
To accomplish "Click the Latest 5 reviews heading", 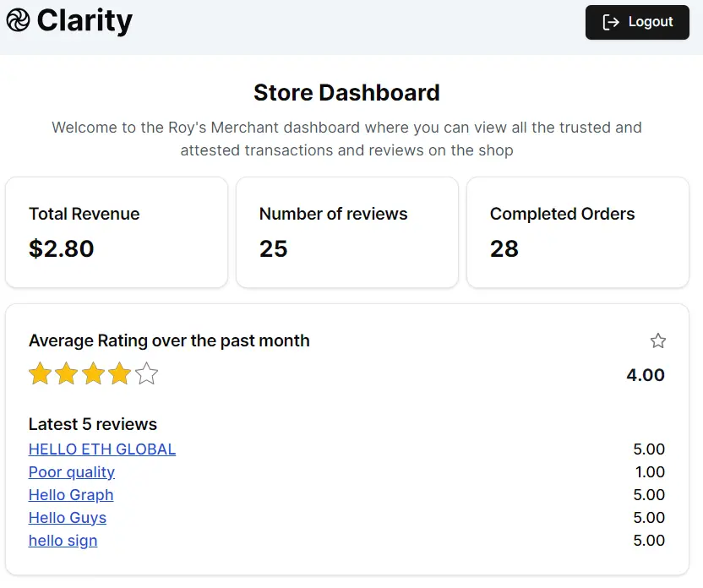I will [x=93, y=424].
